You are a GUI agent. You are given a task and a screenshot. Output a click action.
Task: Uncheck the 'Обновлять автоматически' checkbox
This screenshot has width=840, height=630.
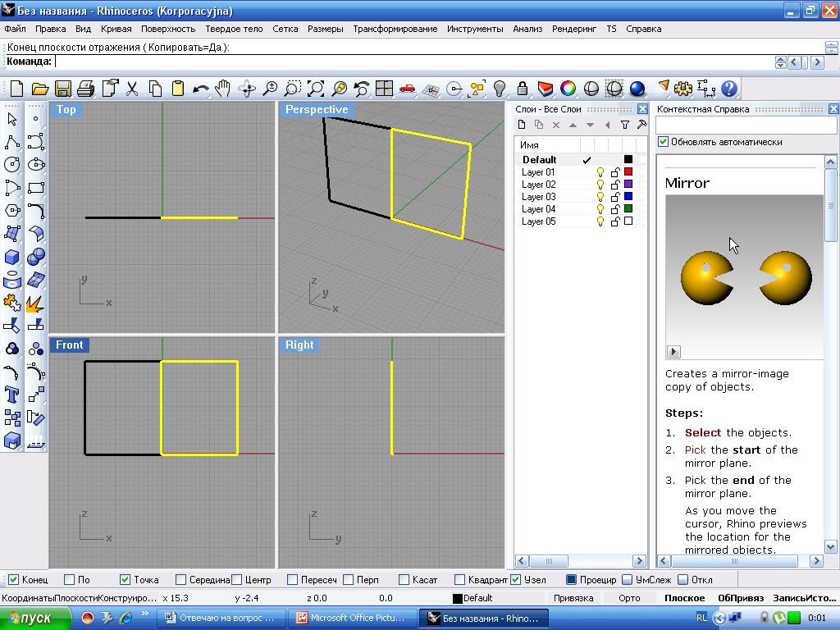coord(664,142)
